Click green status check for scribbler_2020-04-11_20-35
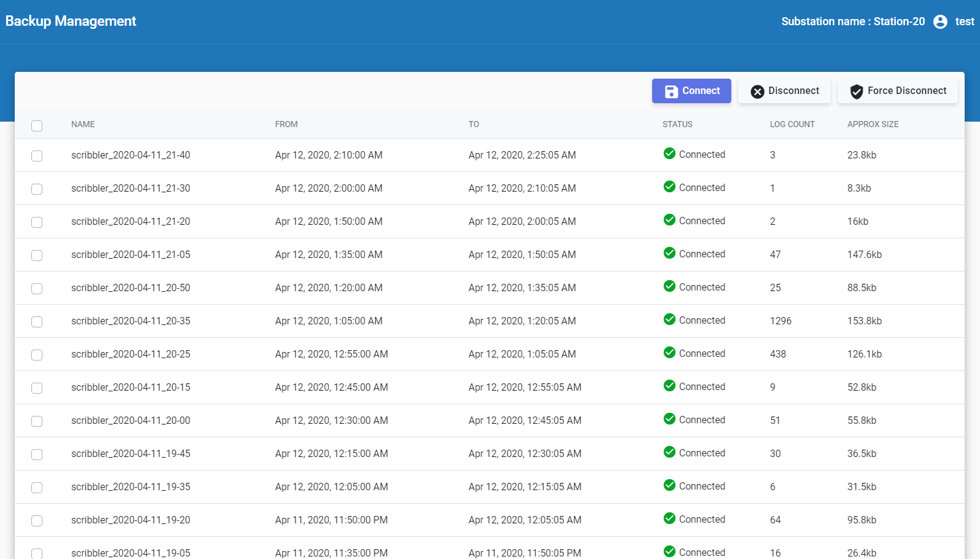 [x=669, y=319]
